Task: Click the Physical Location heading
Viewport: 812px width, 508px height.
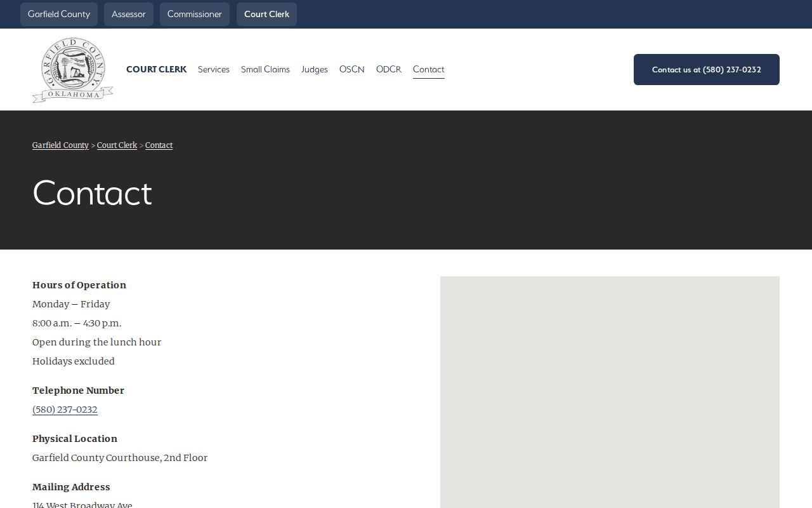Action: 75,439
